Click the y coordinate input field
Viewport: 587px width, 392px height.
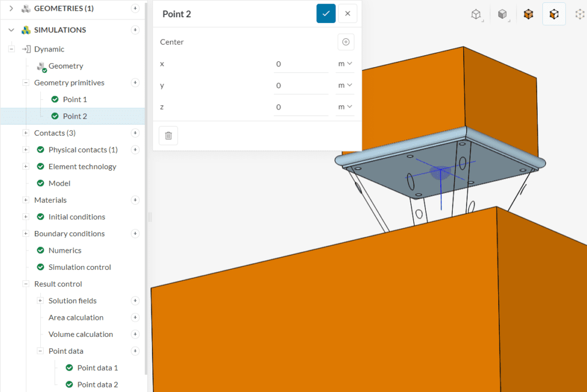click(300, 85)
